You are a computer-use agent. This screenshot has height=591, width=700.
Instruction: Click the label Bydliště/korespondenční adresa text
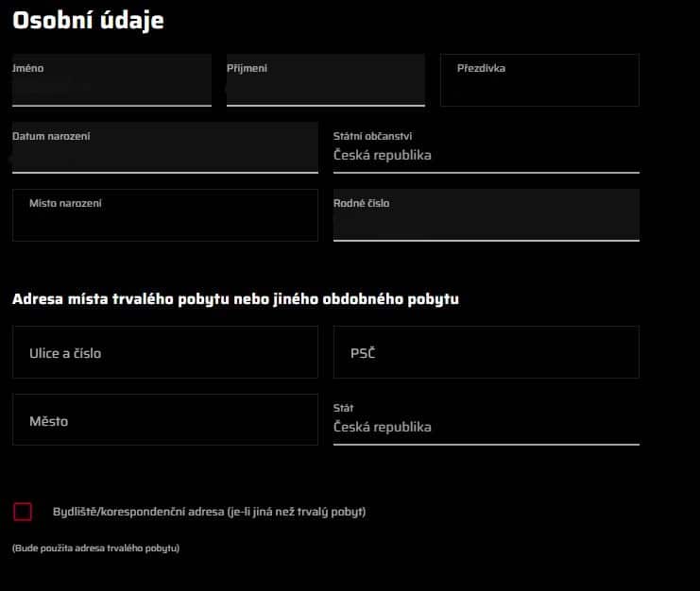209,512
